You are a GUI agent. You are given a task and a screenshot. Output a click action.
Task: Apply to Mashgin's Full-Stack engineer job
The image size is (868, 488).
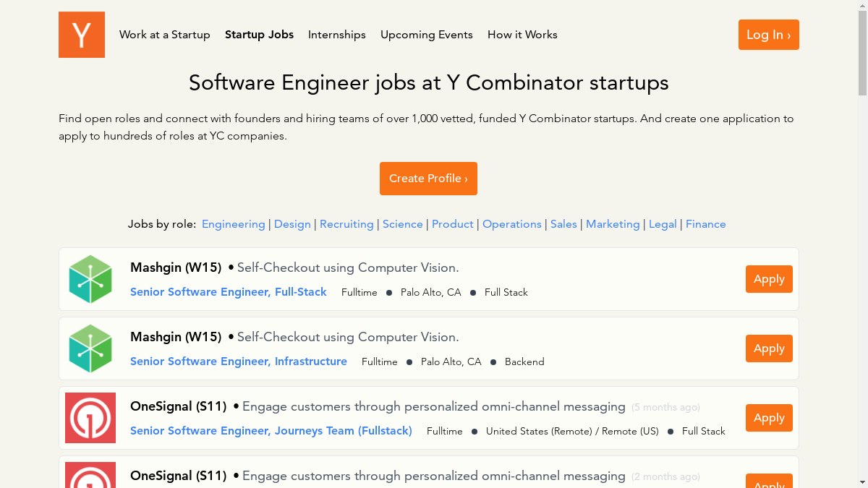(x=769, y=279)
